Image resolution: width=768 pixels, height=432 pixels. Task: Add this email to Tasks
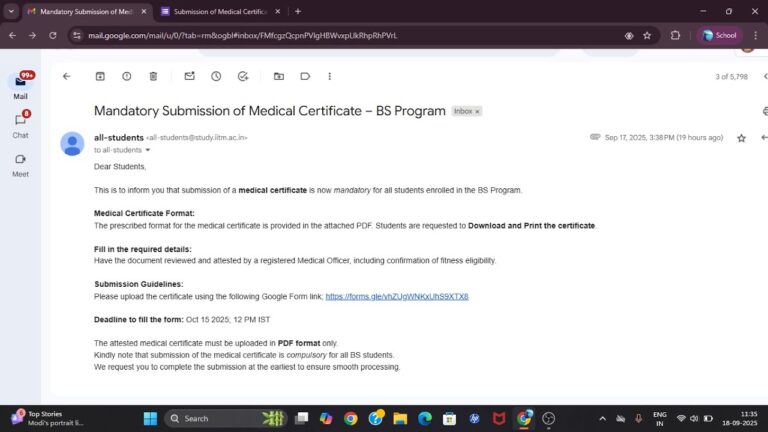pyautogui.click(x=243, y=76)
